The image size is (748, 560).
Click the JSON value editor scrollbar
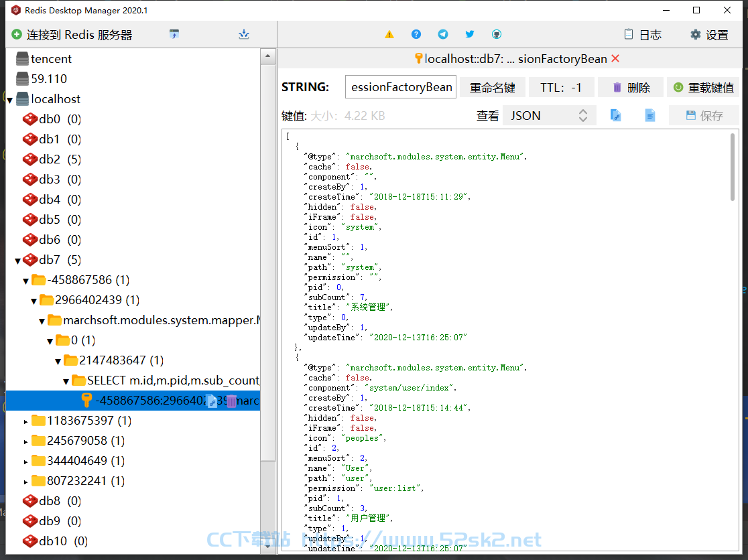[733, 167]
